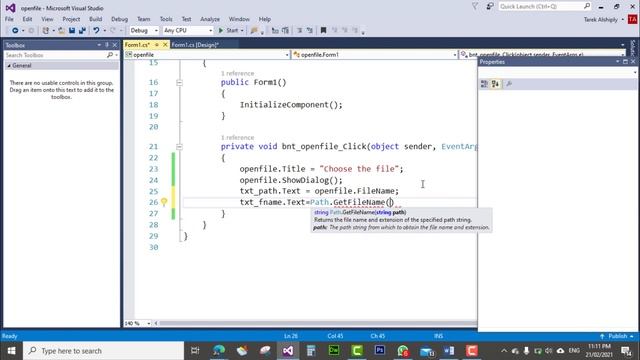Collapse the bnt_openfile_Click method outline
This screenshot has width=640, height=360.
click(x=179, y=147)
